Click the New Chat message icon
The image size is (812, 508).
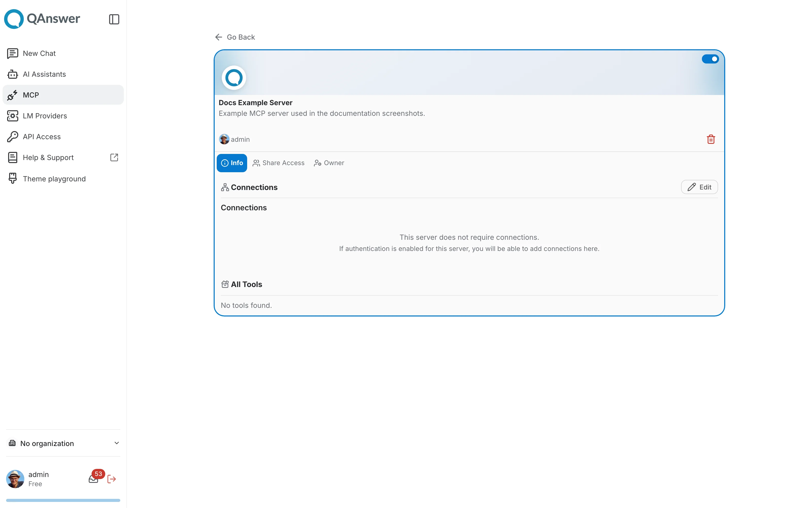pyautogui.click(x=12, y=53)
